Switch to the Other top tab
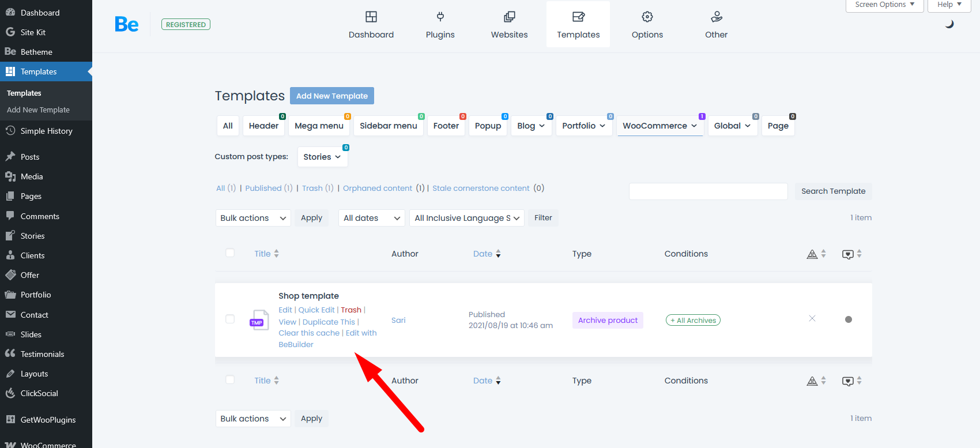 717,24
